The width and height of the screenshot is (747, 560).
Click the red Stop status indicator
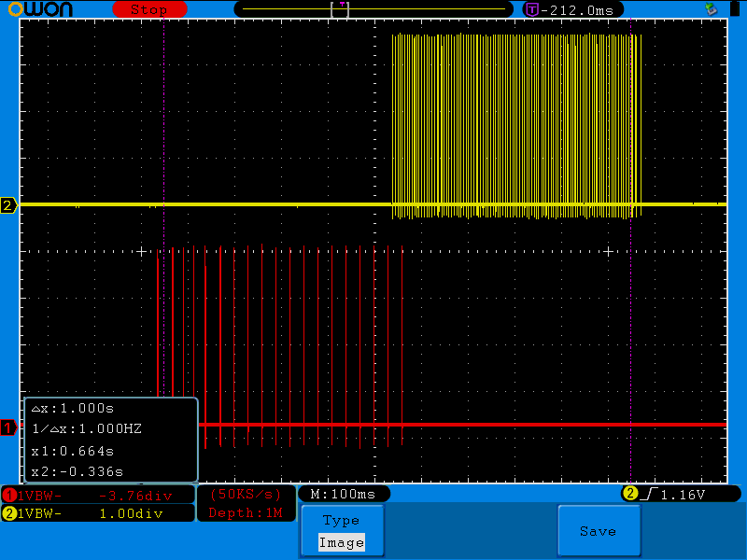(149, 9)
